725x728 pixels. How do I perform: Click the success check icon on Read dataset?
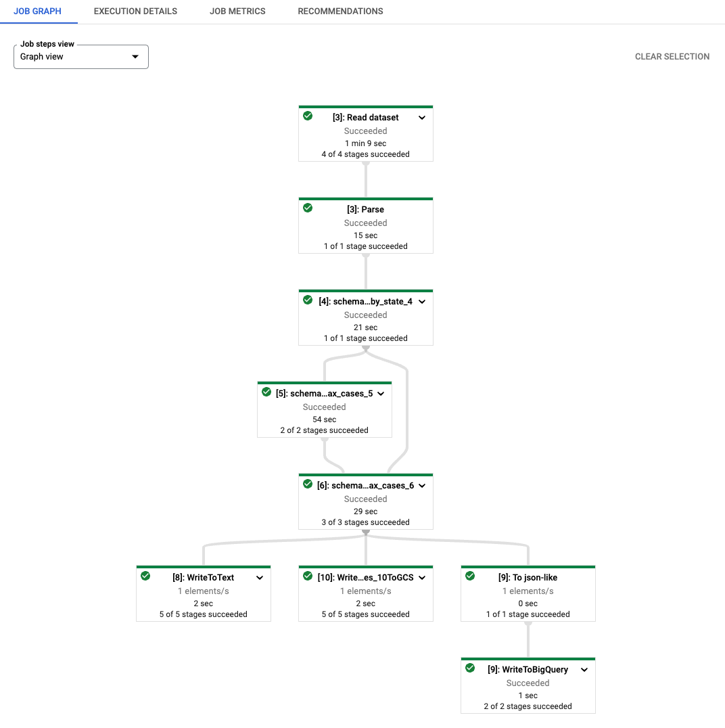(308, 116)
